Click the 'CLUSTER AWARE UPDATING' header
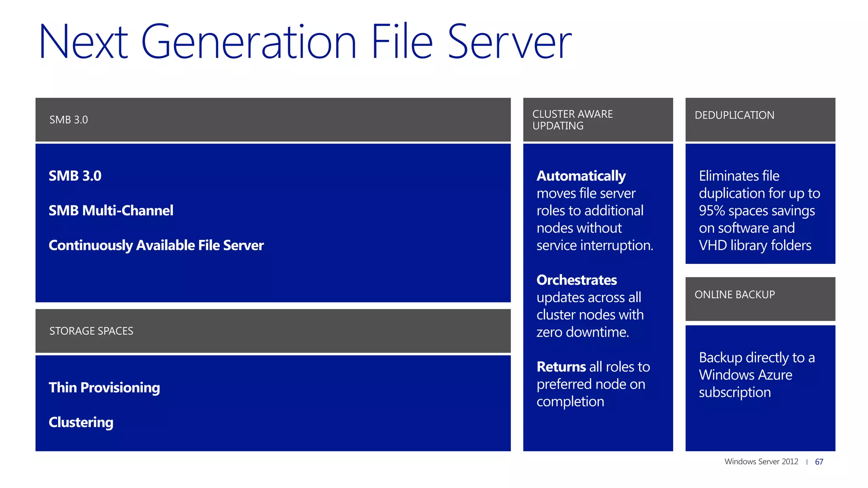The height and width of the screenshot is (488, 868). 598,119
